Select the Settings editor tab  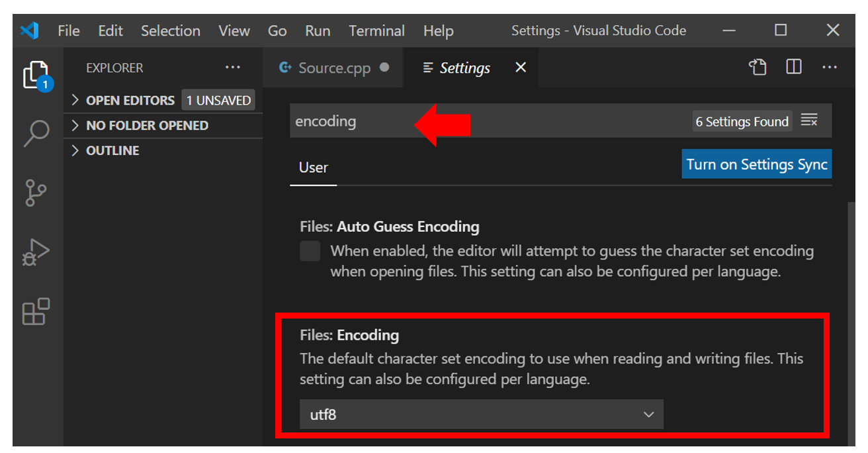click(x=471, y=68)
